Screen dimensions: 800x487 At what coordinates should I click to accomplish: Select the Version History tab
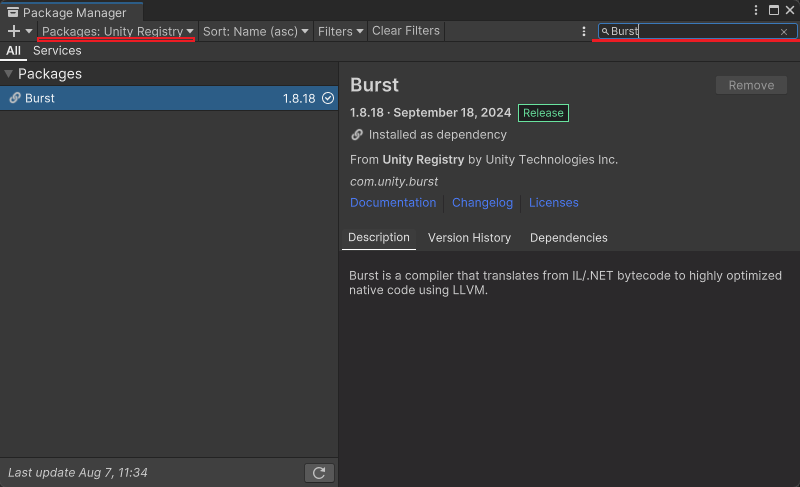tap(469, 238)
